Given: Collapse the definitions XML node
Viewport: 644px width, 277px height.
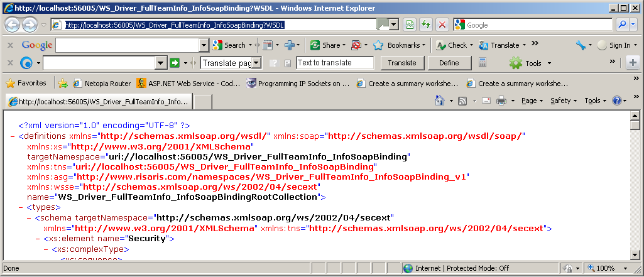Looking at the screenshot, I should point(13,136).
